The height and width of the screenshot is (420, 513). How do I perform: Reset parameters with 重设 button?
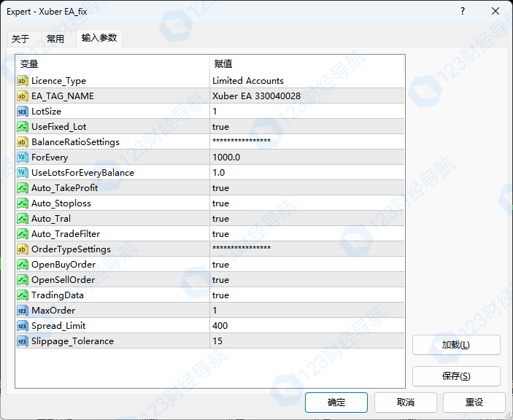tap(474, 402)
